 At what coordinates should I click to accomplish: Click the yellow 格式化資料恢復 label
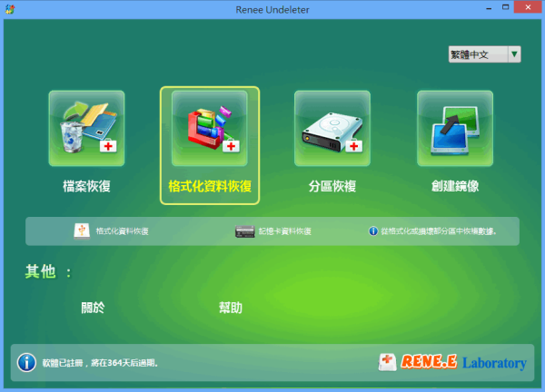[210, 186]
